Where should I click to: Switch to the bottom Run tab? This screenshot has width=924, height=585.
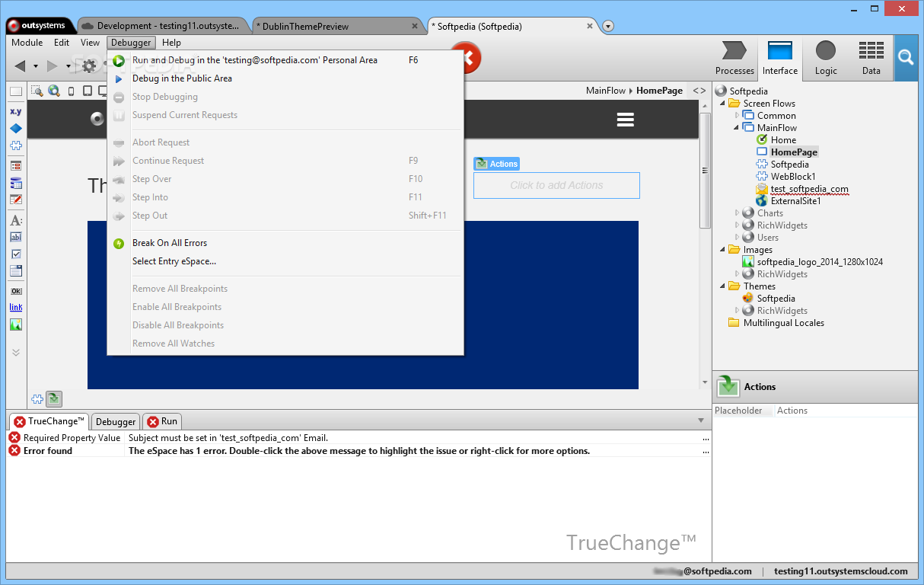tap(162, 421)
